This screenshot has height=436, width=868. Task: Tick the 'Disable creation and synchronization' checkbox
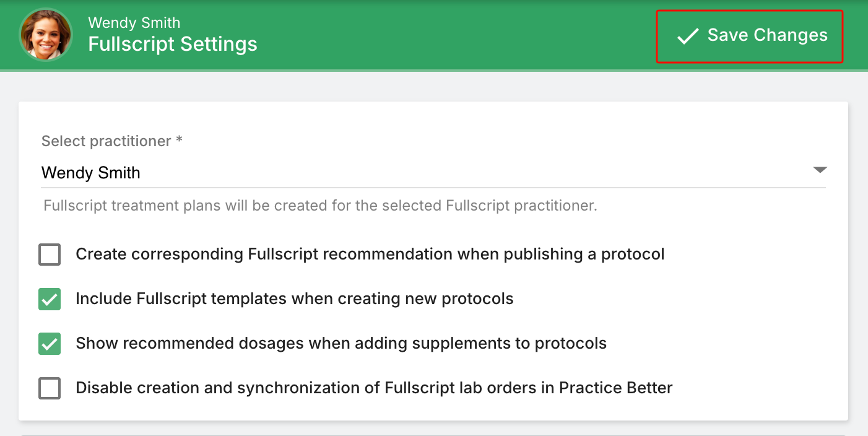point(50,388)
